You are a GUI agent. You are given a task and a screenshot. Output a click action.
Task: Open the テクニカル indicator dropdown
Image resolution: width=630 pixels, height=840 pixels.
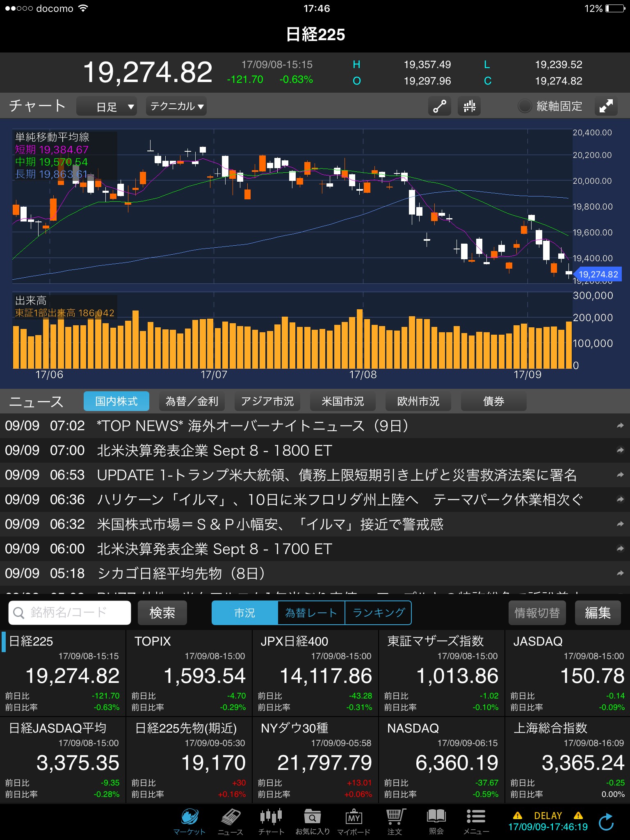coord(176,107)
